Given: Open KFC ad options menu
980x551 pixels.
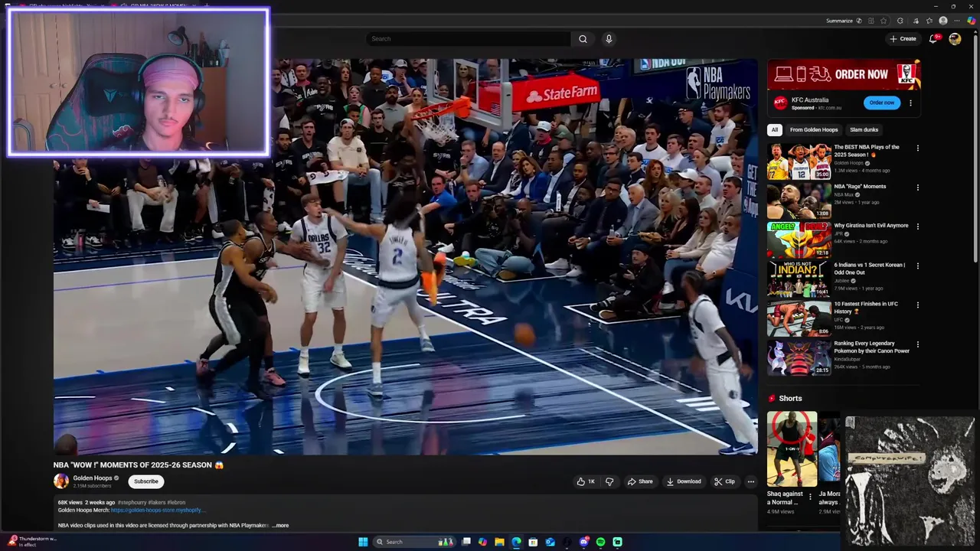Looking at the screenshot, I should click(910, 103).
